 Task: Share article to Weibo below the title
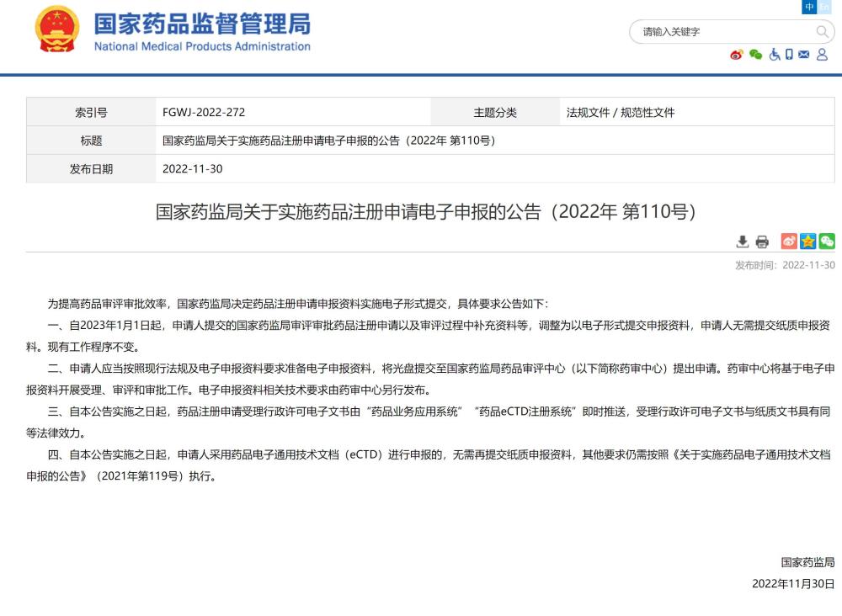tap(789, 242)
